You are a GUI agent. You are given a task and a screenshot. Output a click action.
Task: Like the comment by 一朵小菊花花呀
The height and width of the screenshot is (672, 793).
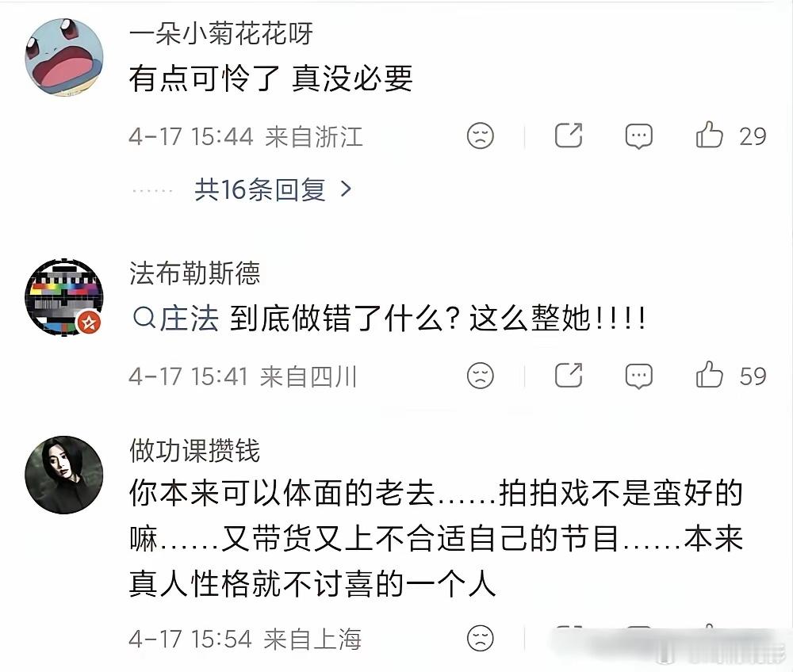tap(709, 135)
